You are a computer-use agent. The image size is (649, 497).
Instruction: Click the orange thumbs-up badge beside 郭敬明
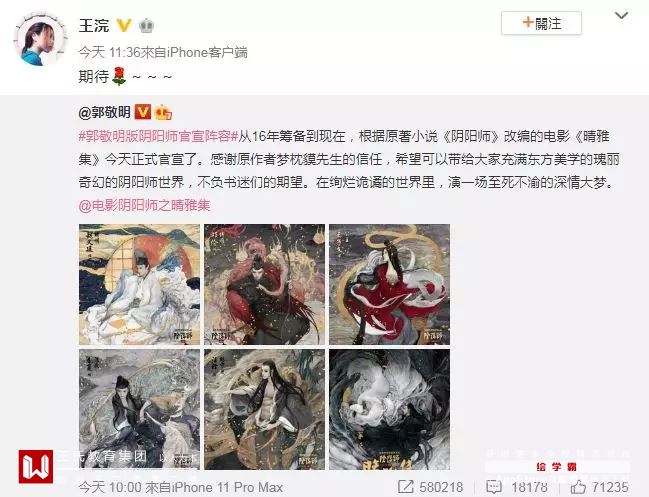click(x=163, y=112)
